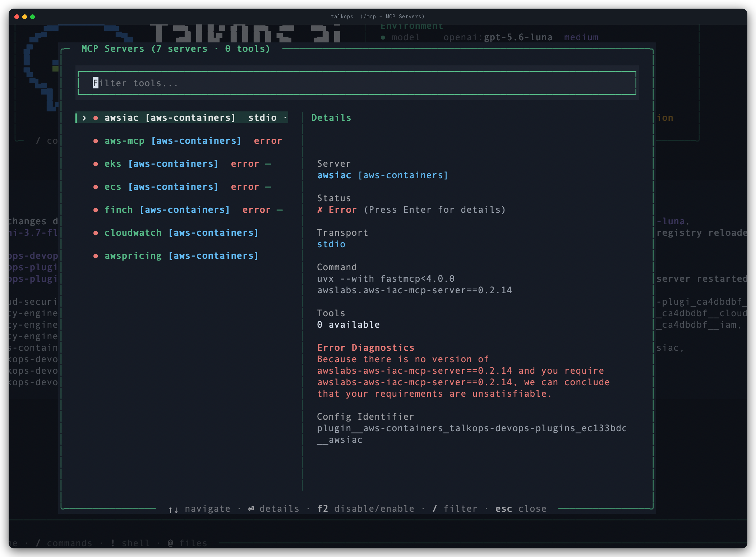Click the red status dot beside awsiac
The width and height of the screenshot is (756, 557).
click(96, 118)
